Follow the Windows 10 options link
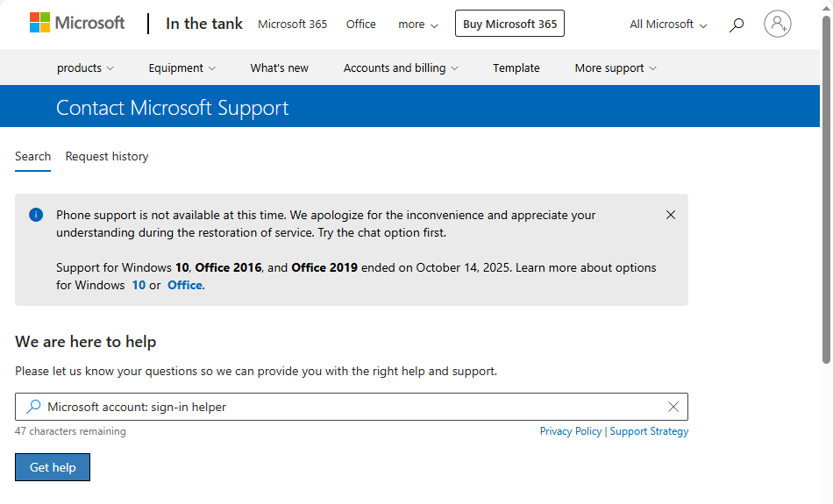Image resolution: width=833 pixels, height=504 pixels. 139,285
